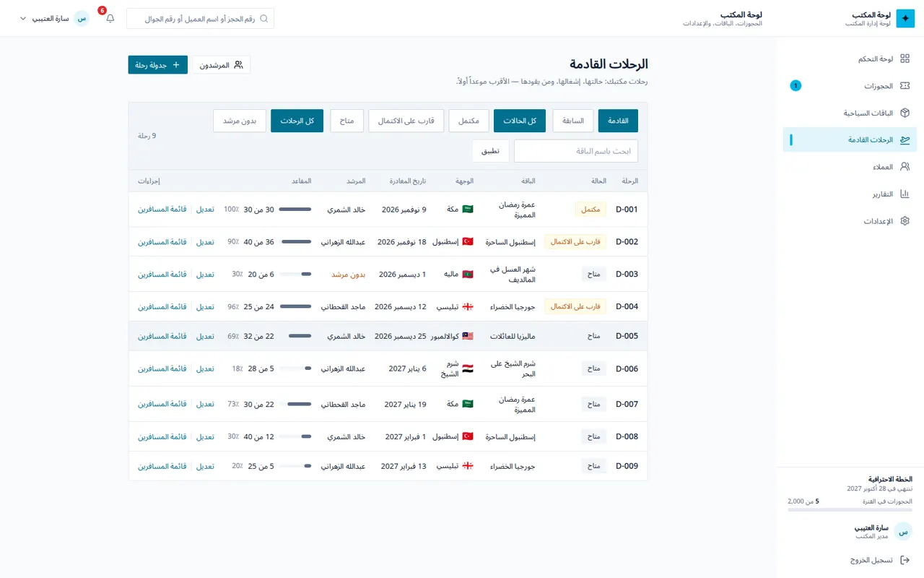Click the سارة العتيبي avatar in sidebar
Viewport: 924px width, 578px height.
click(x=903, y=532)
